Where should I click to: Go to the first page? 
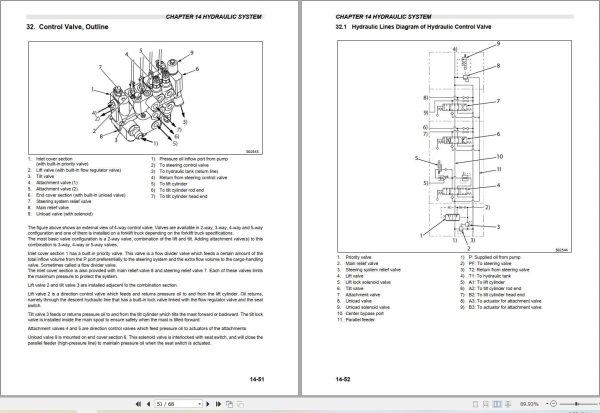coord(139,404)
